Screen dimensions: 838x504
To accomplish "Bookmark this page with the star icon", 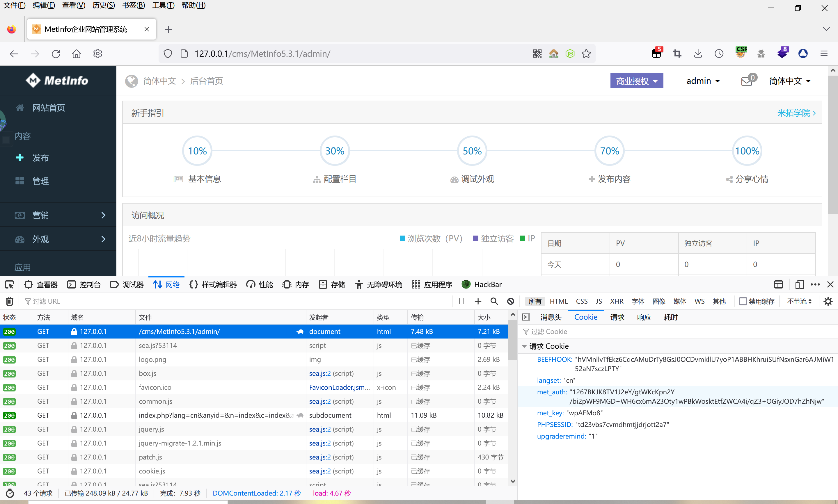I will (586, 54).
